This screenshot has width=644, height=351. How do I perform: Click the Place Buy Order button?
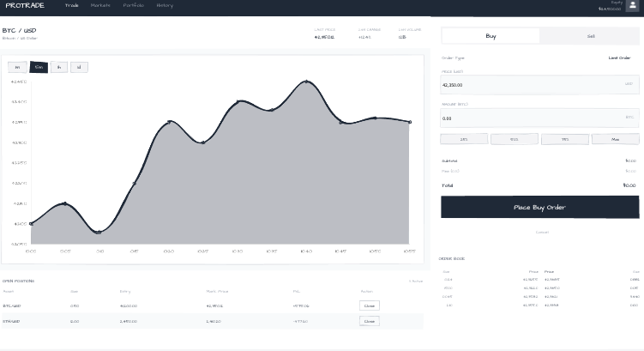[x=539, y=207]
